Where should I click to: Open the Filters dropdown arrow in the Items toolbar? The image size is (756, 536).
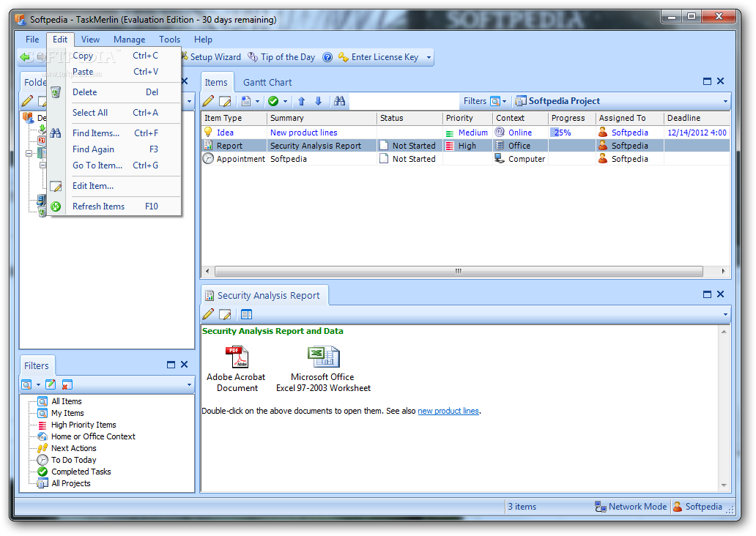[504, 101]
